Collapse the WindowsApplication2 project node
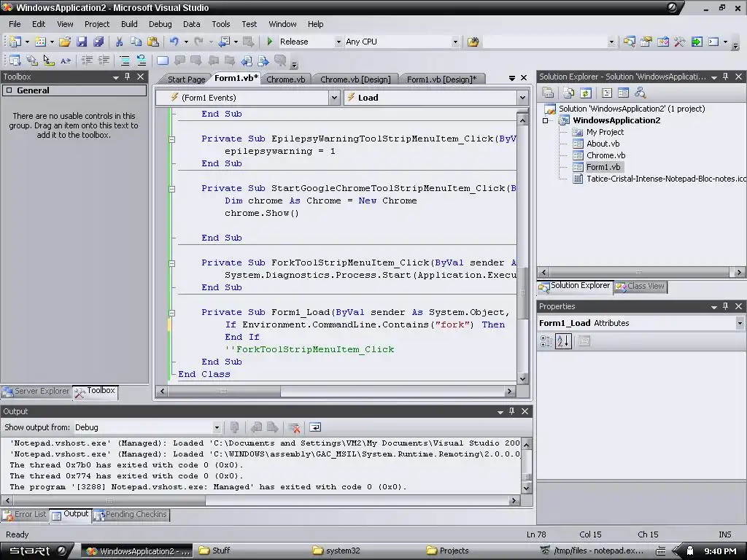This screenshot has width=747, height=560. coord(546,120)
